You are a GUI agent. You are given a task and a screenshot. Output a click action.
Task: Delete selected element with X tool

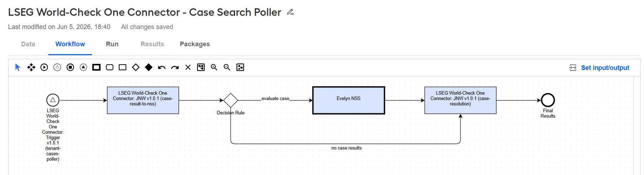pyautogui.click(x=188, y=67)
